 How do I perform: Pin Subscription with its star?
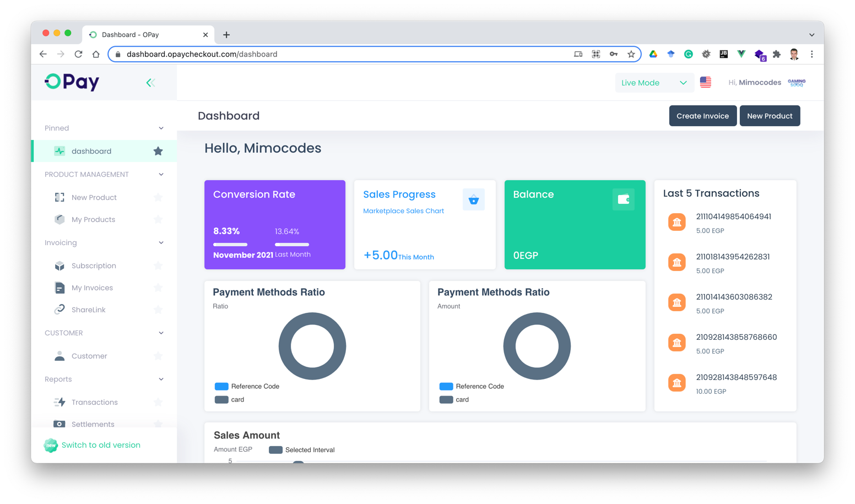158,265
